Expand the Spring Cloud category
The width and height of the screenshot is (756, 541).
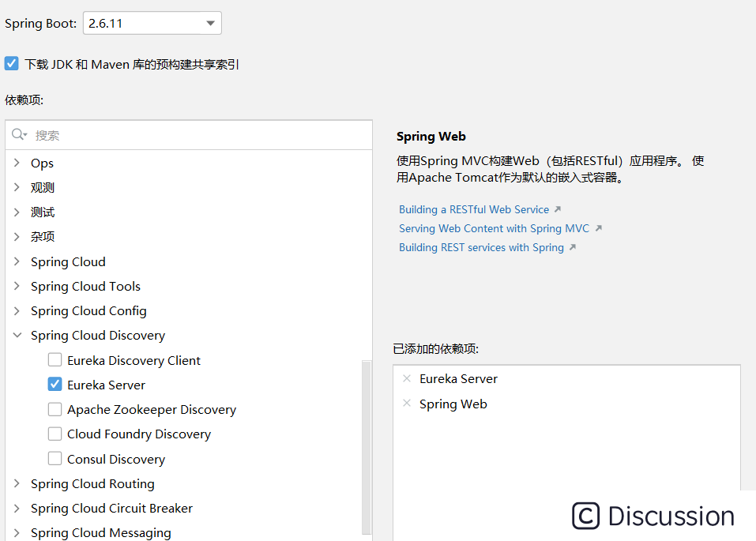17,261
